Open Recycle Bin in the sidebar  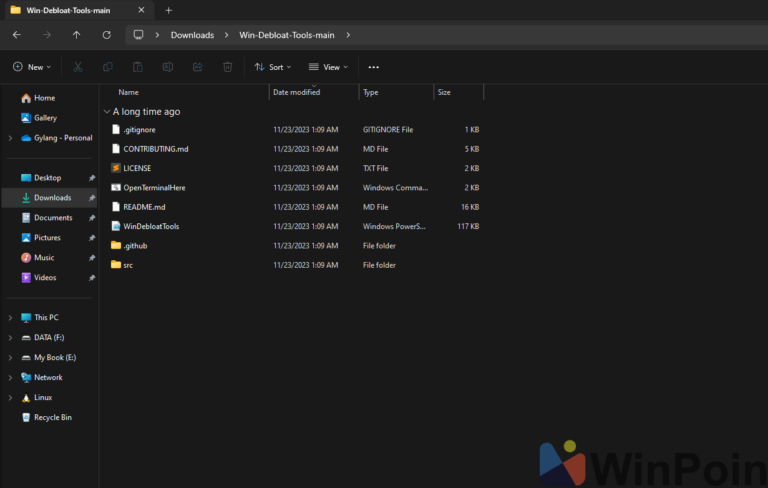pos(52,417)
